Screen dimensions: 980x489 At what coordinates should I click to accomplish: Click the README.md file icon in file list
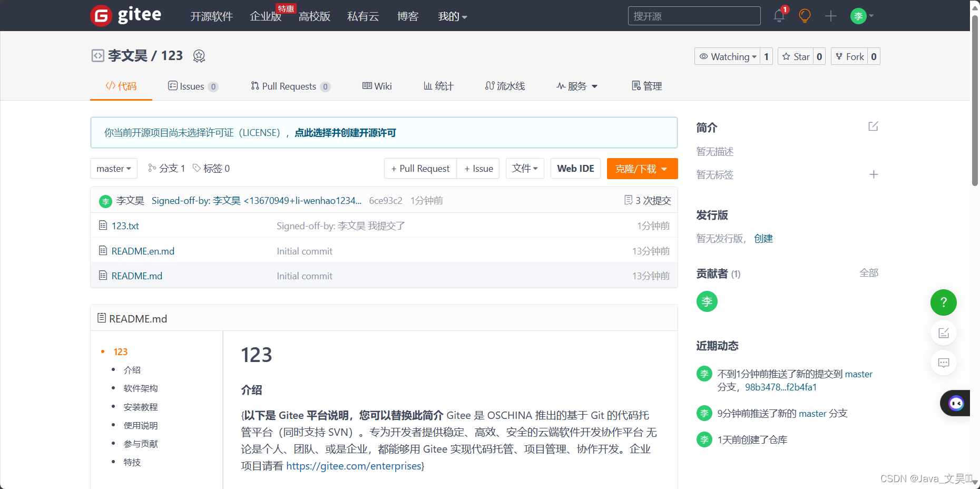tap(103, 276)
